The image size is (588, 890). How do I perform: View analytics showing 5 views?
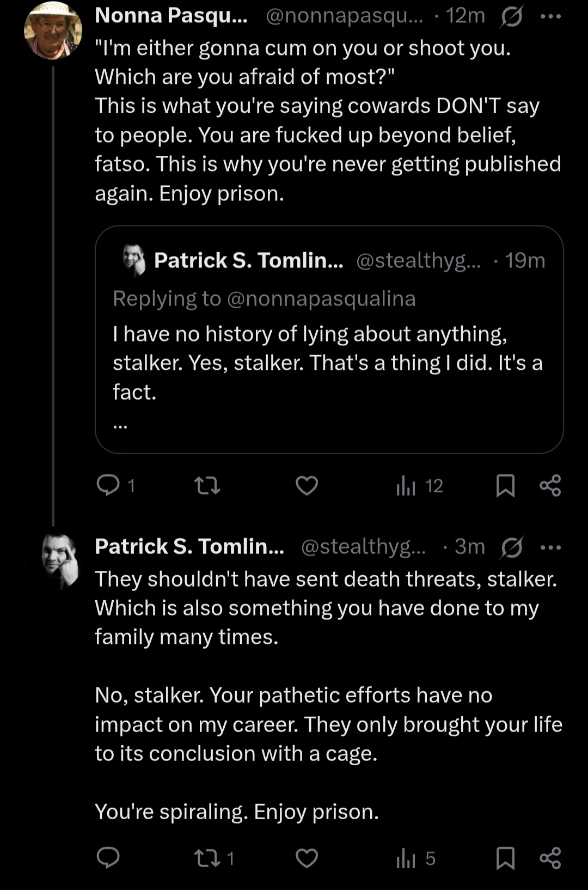click(416, 858)
